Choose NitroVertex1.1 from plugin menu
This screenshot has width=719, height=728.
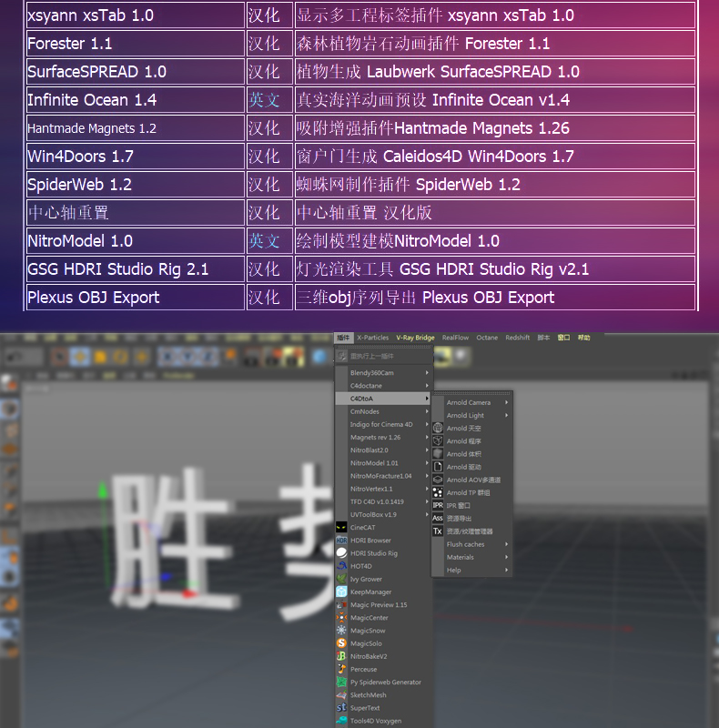click(383, 489)
